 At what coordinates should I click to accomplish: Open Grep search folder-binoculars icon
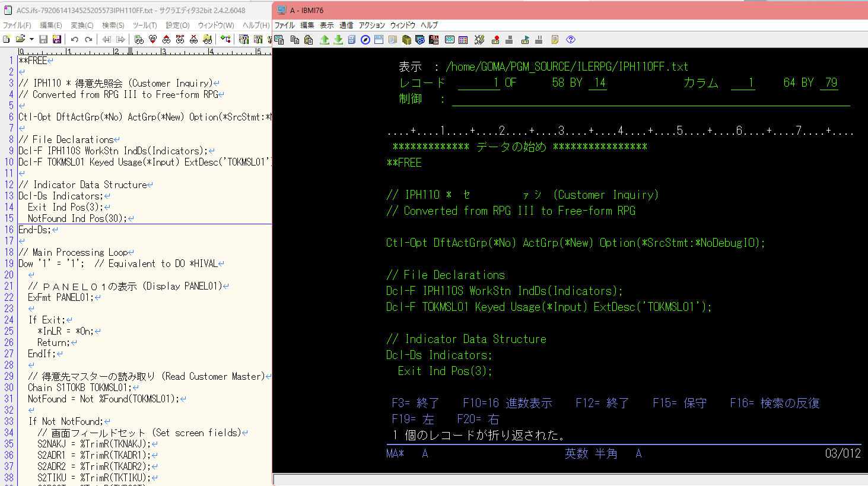click(207, 39)
